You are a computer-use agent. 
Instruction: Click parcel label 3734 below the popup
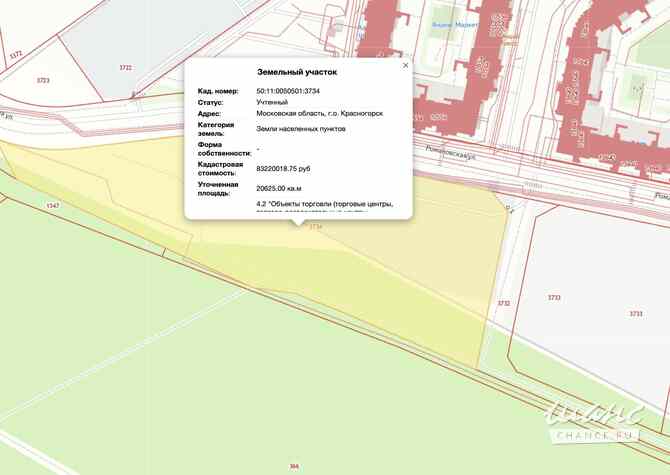coord(315,227)
